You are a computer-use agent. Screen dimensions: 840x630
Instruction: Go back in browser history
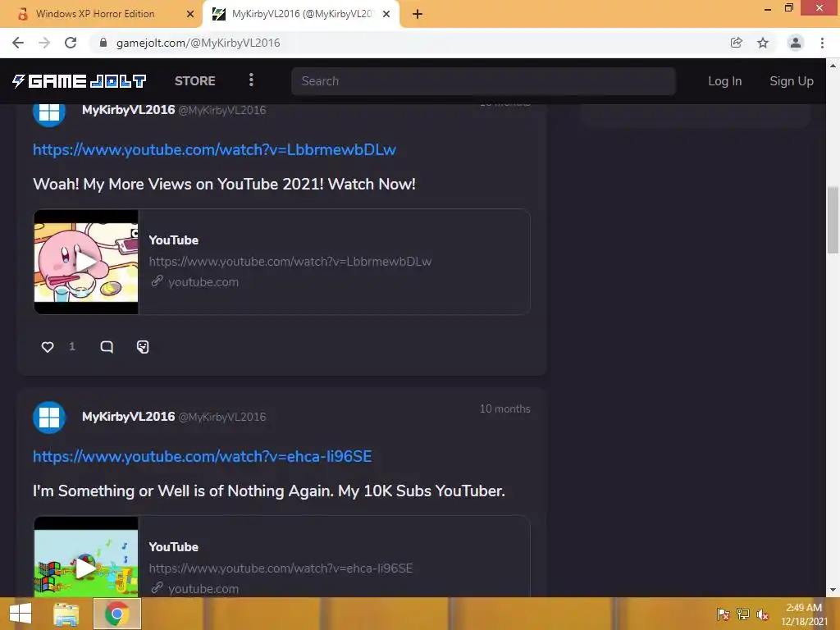point(18,43)
